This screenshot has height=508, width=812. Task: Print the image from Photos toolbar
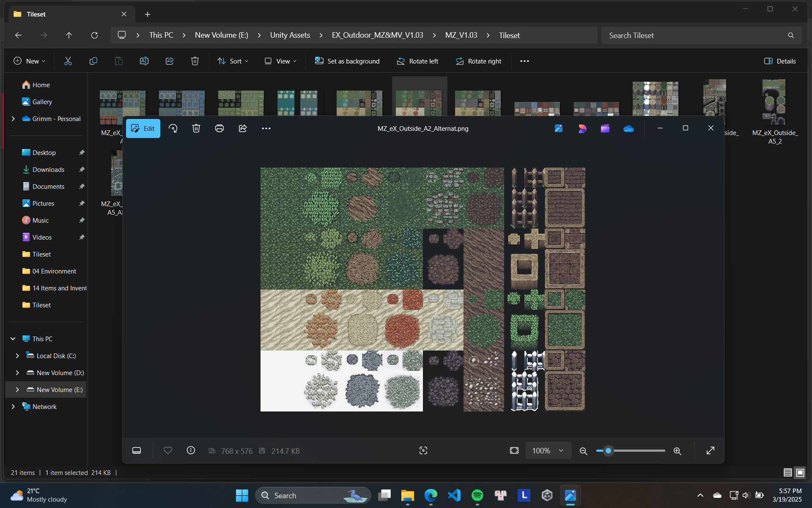pos(219,128)
